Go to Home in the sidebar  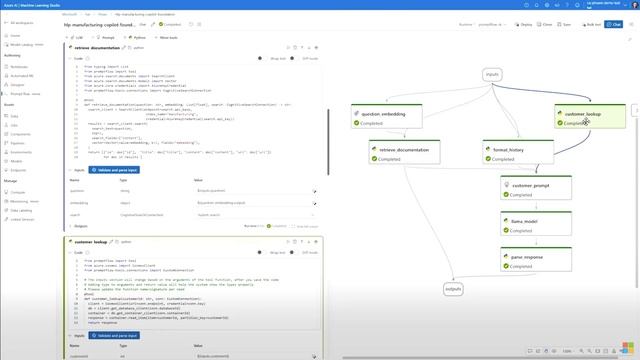pos(15,36)
